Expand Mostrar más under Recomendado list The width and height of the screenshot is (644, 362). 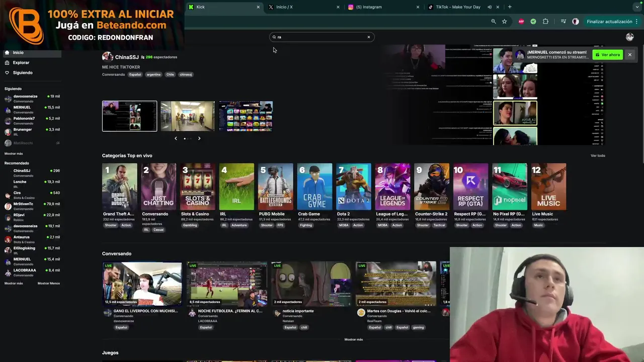(14, 284)
